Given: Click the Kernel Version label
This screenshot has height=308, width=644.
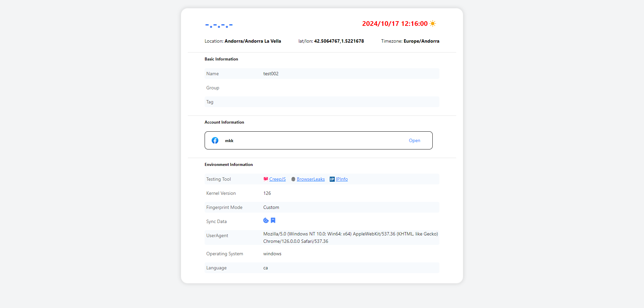Looking at the screenshot, I should click(x=221, y=193).
